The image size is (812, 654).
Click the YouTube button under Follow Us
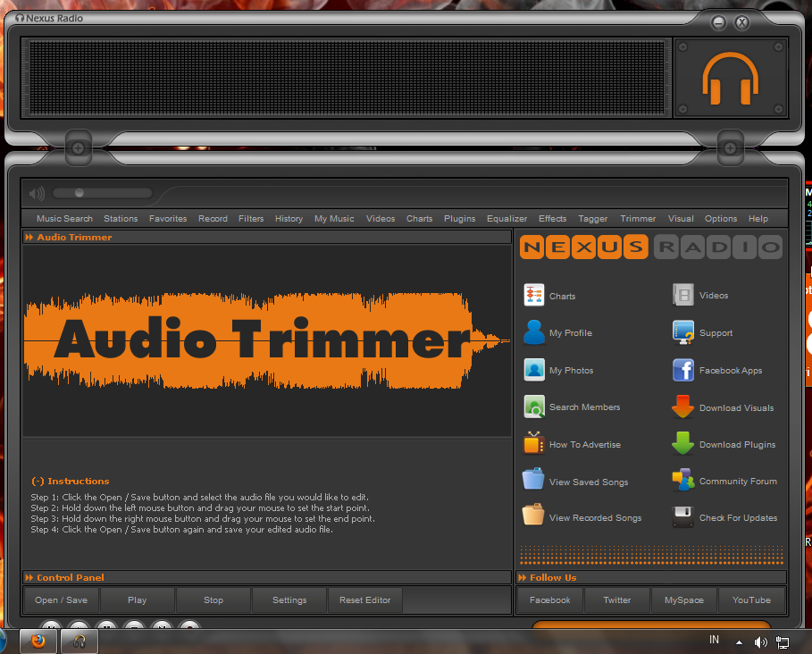(x=751, y=600)
